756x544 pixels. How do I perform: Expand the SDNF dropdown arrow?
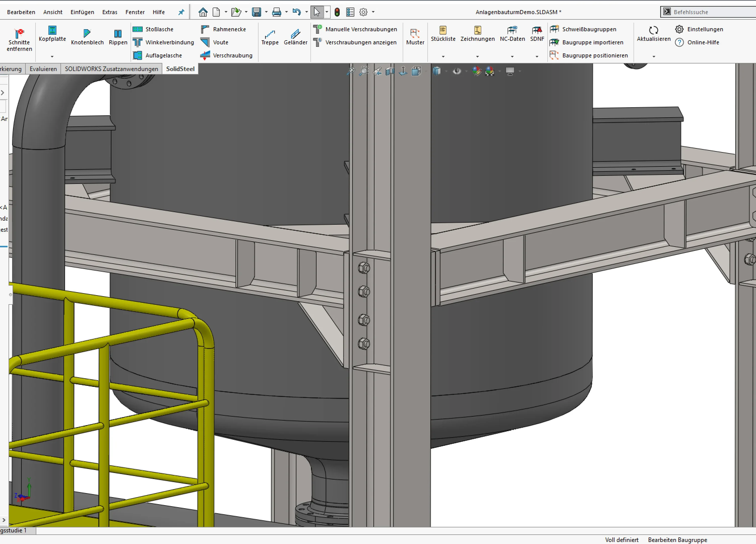[x=537, y=57]
